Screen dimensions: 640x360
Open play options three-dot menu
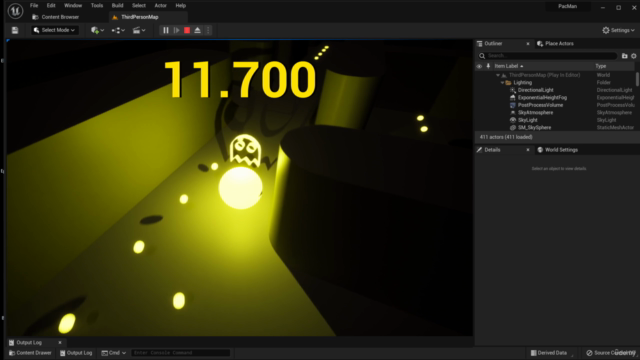point(208,30)
